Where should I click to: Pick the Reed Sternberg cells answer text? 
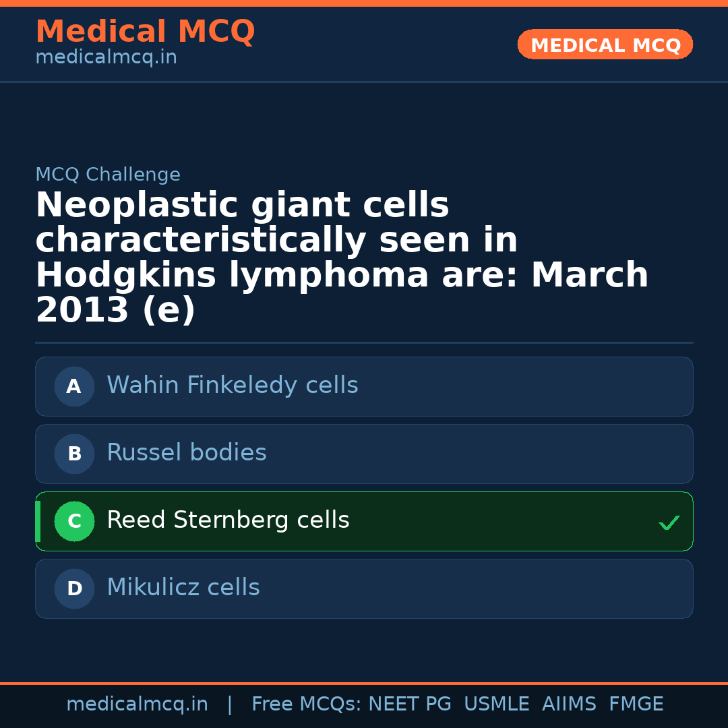(x=228, y=520)
